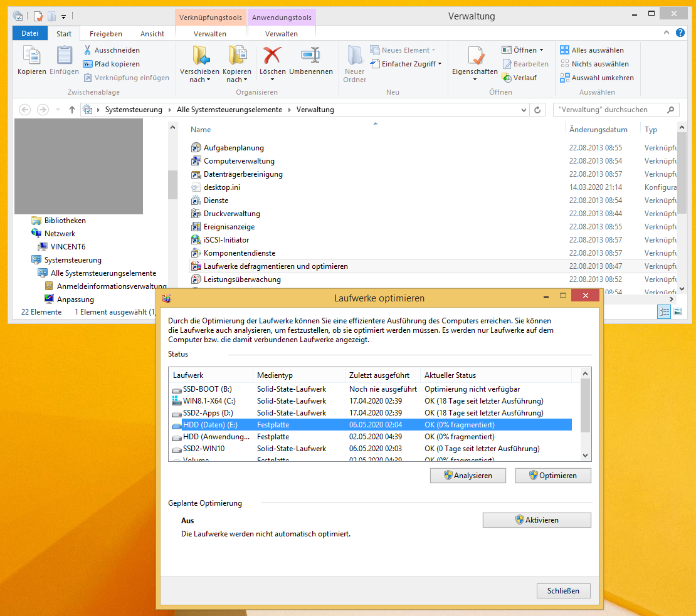The height and width of the screenshot is (616, 696).
Task: Click Pfad kopieren in ribbon
Action: 112,64
